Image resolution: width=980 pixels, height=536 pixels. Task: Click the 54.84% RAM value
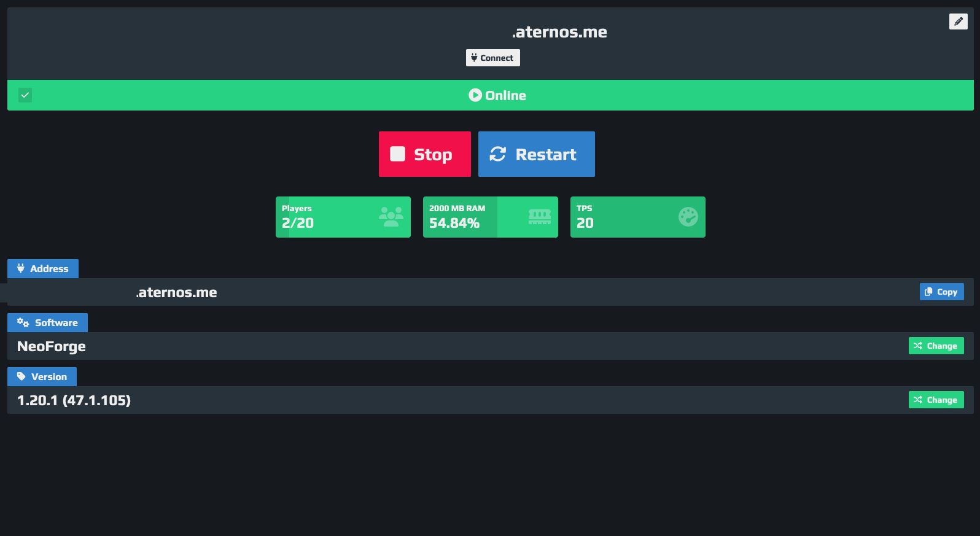click(x=454, y=223)
